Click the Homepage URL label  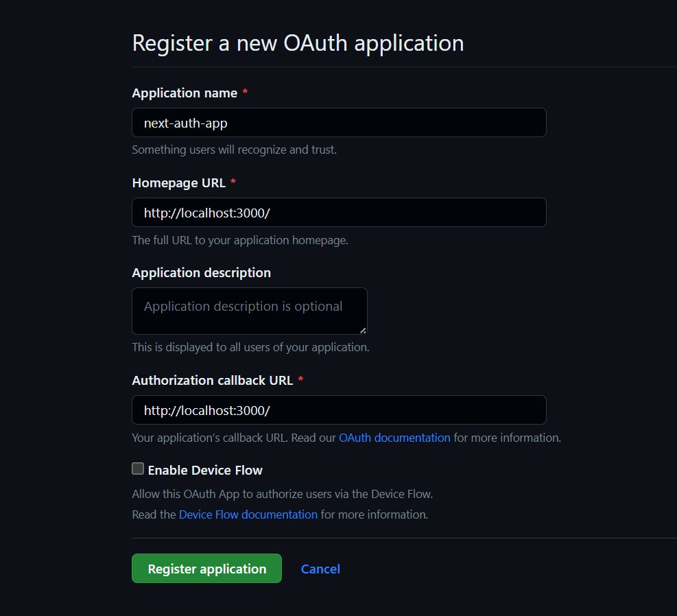coord(178,182)
